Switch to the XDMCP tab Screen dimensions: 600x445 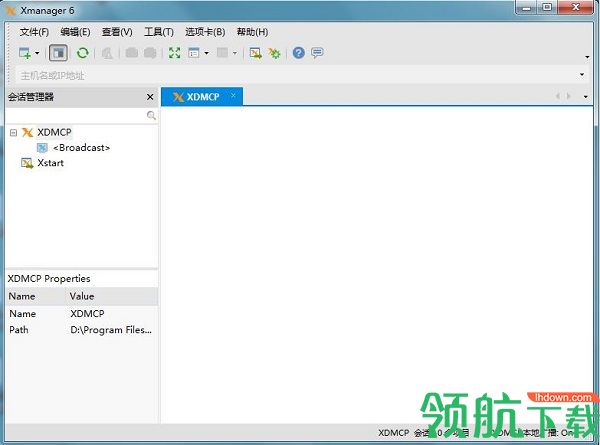[x=202, y=97]
